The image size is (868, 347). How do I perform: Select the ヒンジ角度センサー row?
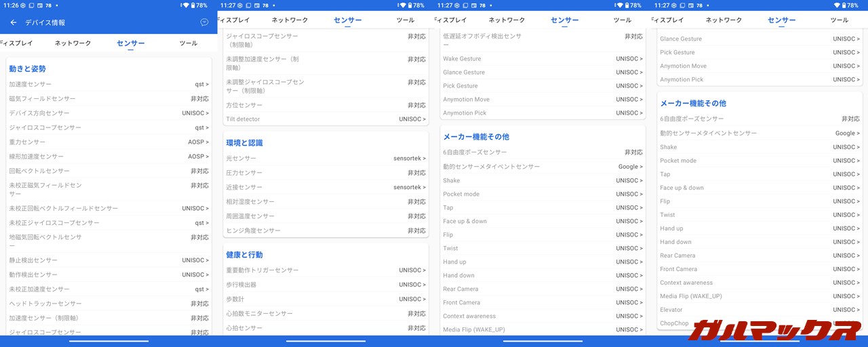pyautogui.click(x=325, y=230)
